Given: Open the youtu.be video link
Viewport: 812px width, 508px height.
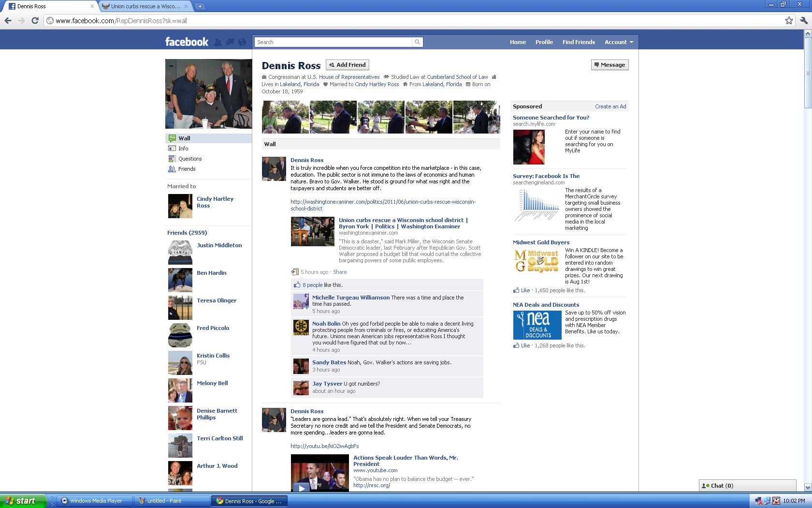Looking at the screenshot, I should tap(325, 446).
